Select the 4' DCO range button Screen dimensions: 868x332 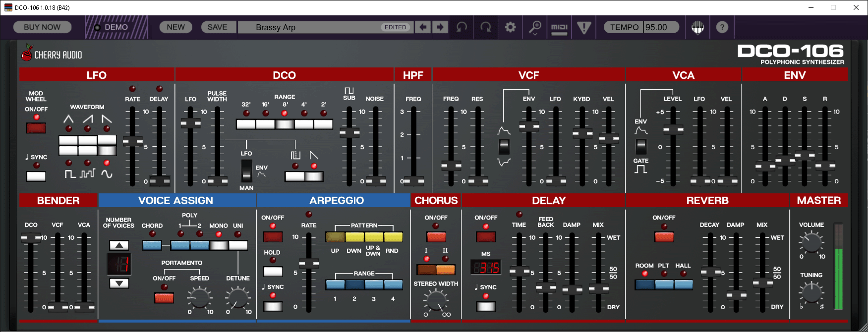click(x=304, y=124)
